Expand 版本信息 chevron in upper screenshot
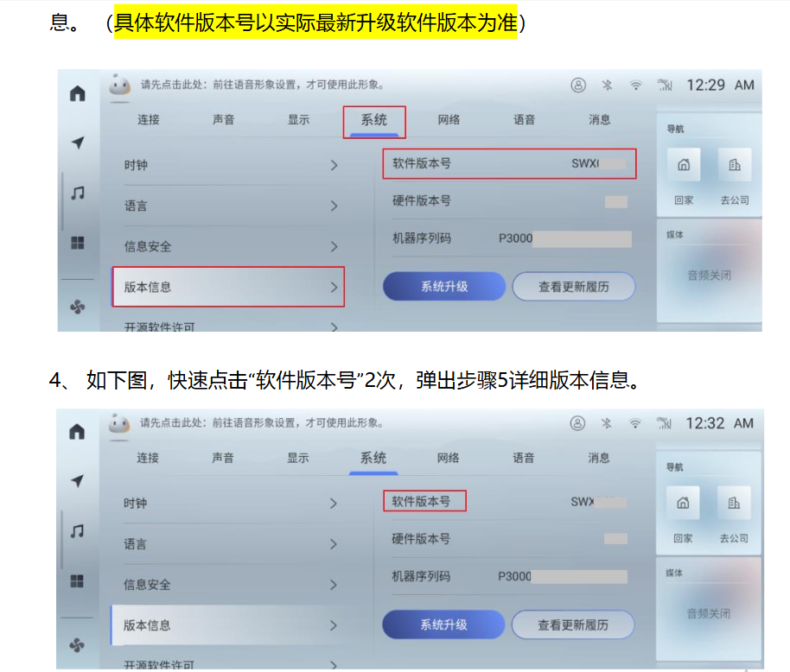Viewport: 790px width, 672px height. pyautogui.click(x=334, y=288)
